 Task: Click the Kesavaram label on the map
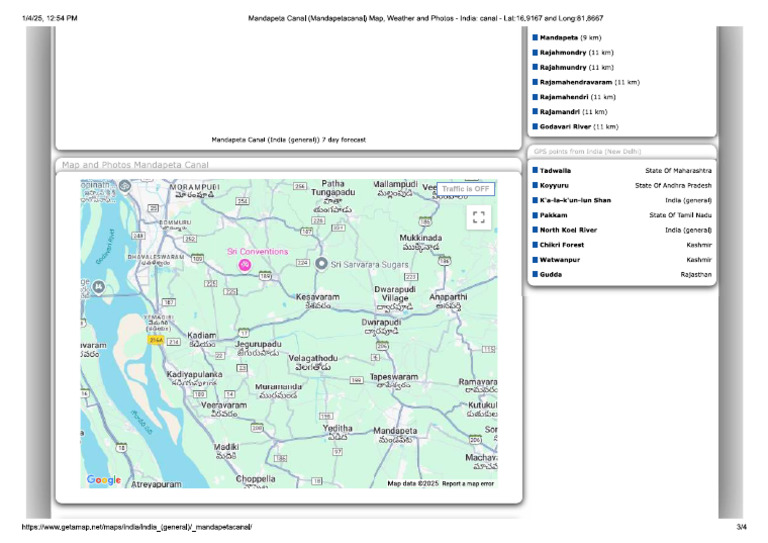click(x=317, y=298)
